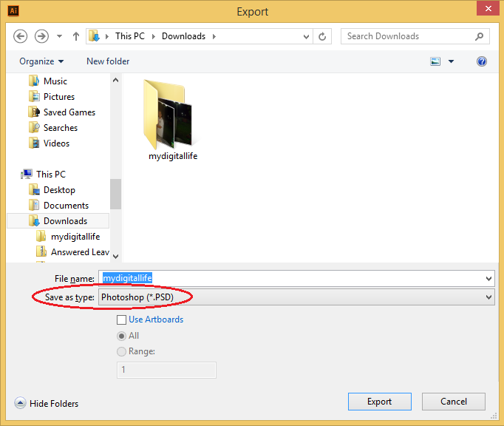Select Saved Games in the navigation pane

69,112
